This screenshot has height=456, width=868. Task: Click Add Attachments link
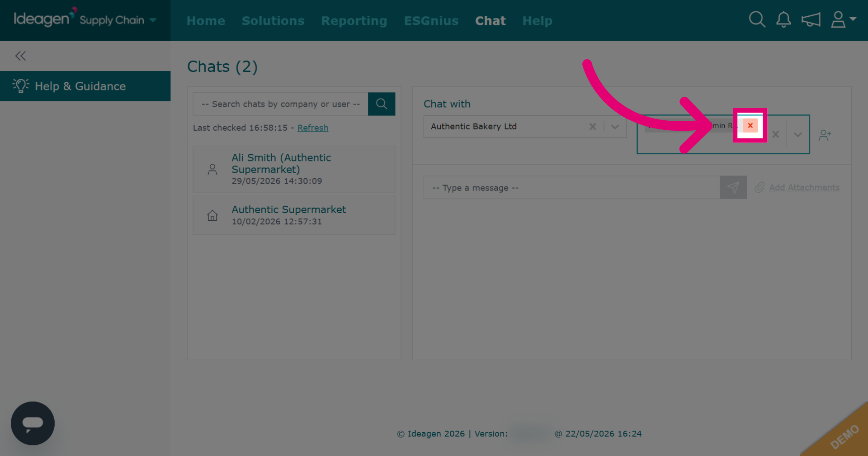(804, 187)
